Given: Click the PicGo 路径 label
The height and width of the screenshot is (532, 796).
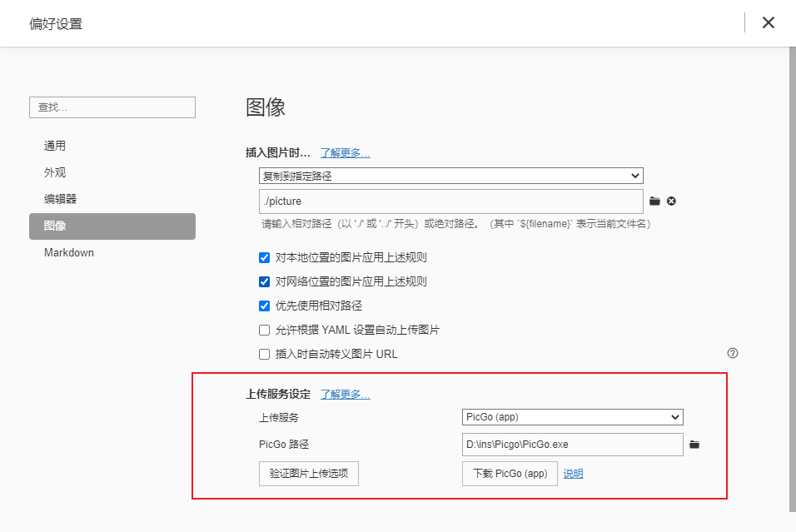Looking at the screenshot, I should 284,445.
